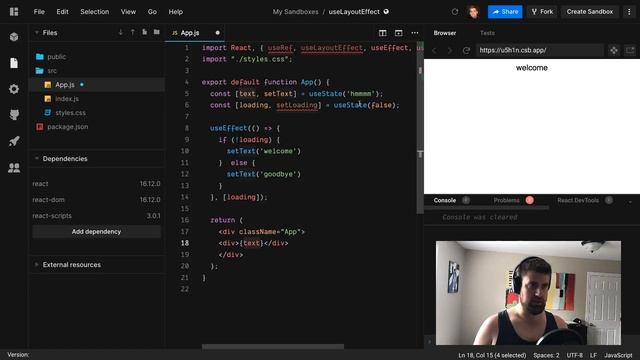Image resolution: width=640 pixels, height=360 pixels.
Task: Open the CodeSandbox dashboard logo icon
Action: (14, 12)
